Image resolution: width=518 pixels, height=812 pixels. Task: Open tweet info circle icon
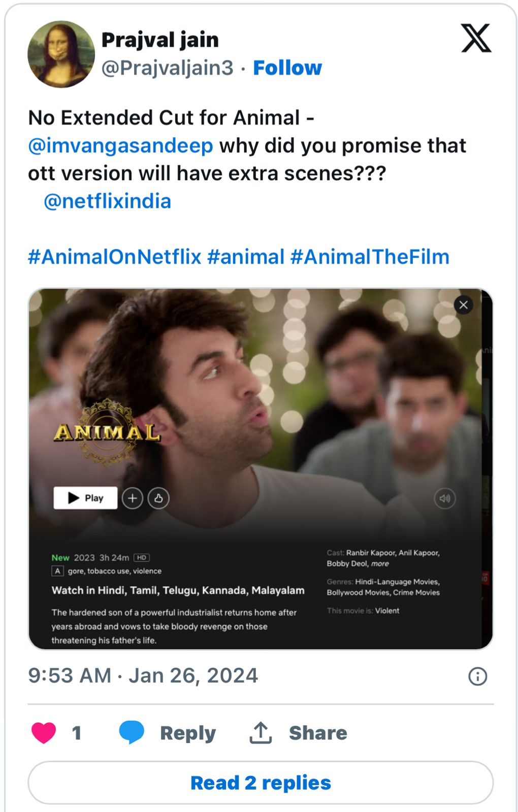(477, 676)
